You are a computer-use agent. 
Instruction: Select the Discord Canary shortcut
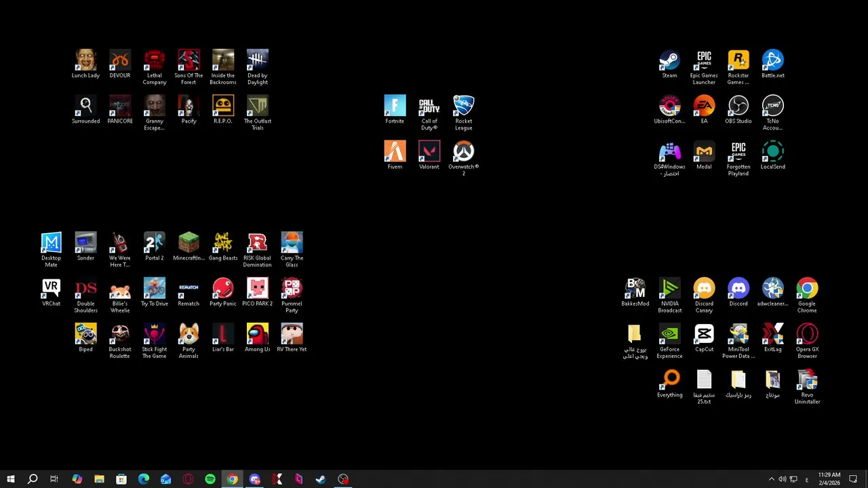[x=704, y=295]
